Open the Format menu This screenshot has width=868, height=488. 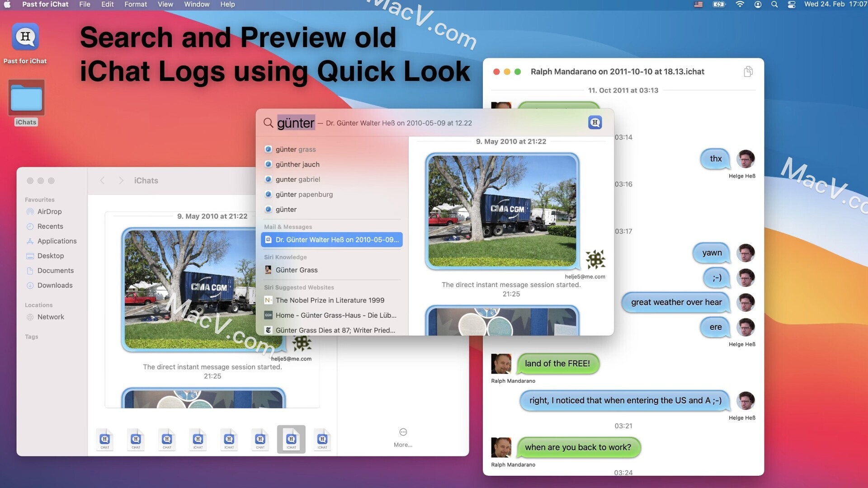point(136,5)
